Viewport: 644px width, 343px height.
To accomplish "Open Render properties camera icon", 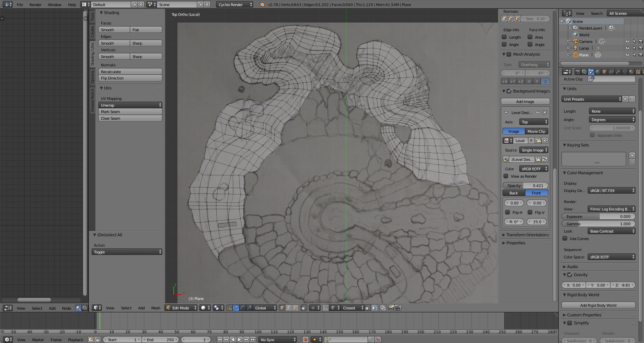I will [577, 72].
